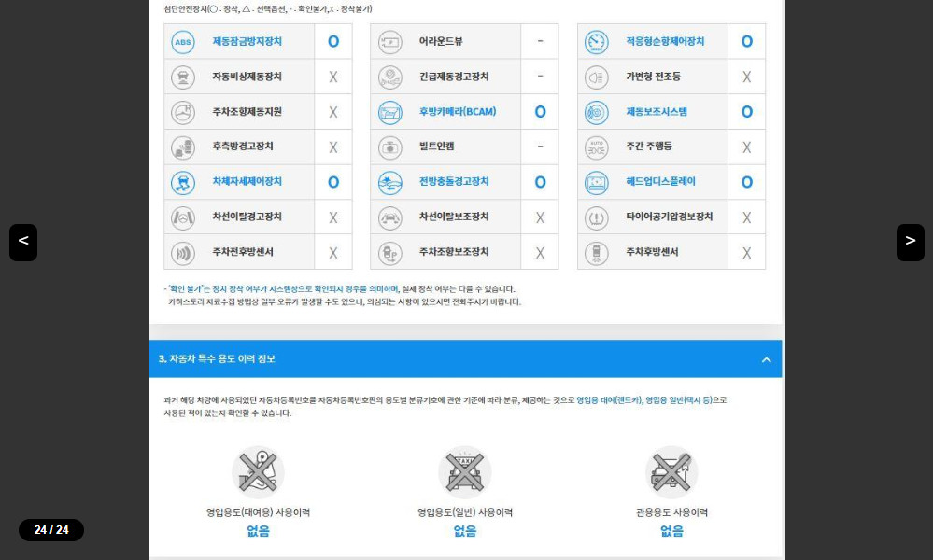Image resolution: width=933 pixels, height=560 pixels.
Task: Click the 관용용도 사용이력 icon
Action: 671,471
